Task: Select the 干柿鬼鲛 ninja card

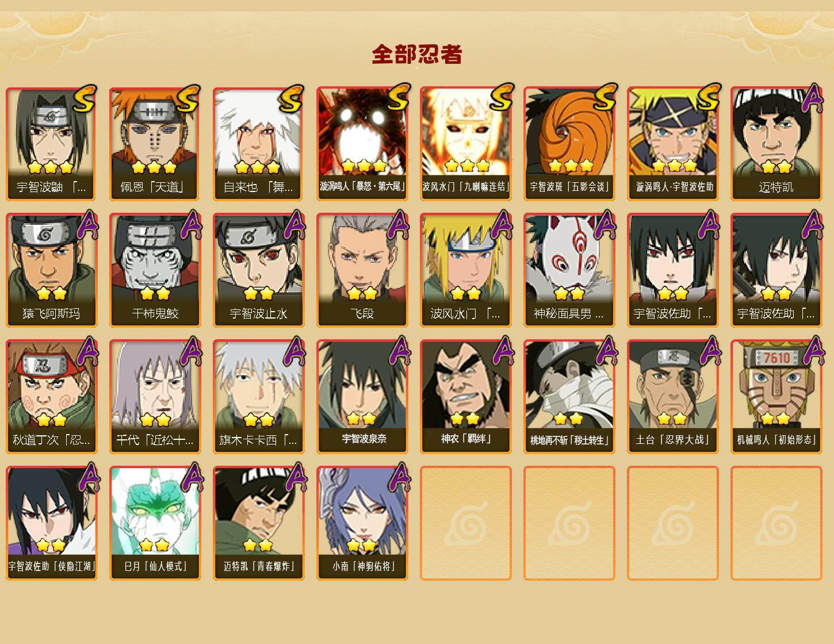Action: (x=155, y=270)
